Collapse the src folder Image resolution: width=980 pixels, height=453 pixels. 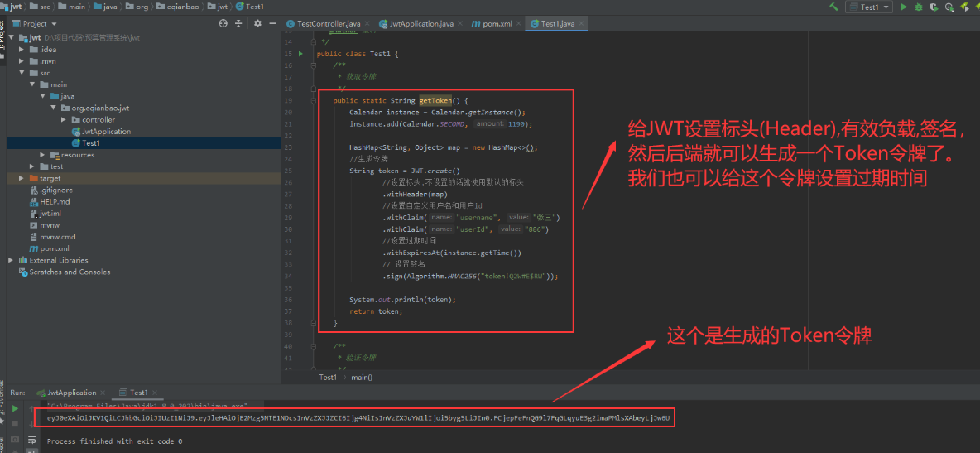click(22, 73)
